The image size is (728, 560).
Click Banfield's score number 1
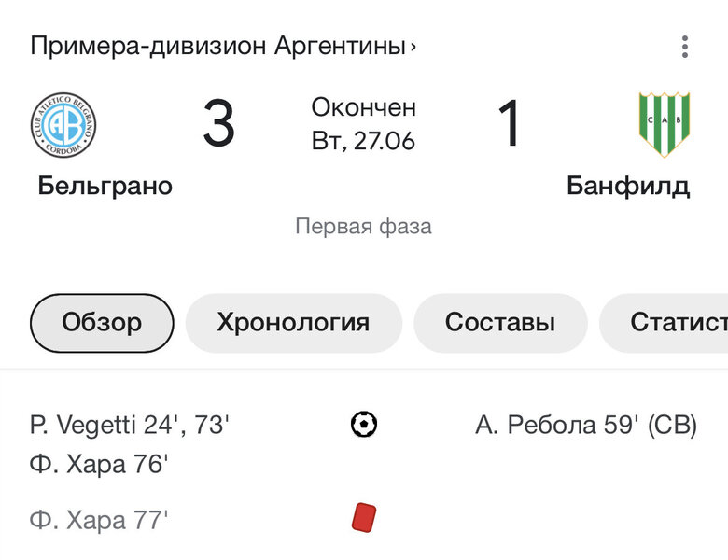(x=510, y=125)
